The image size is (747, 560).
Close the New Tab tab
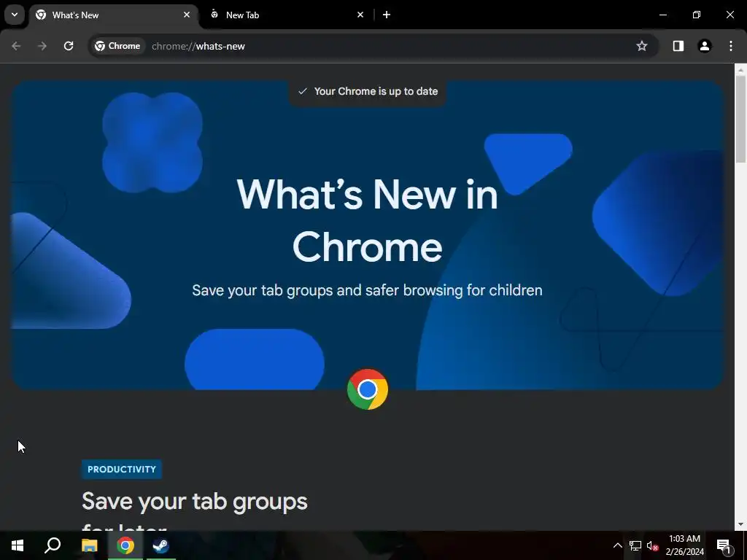(x=360, y=15)
